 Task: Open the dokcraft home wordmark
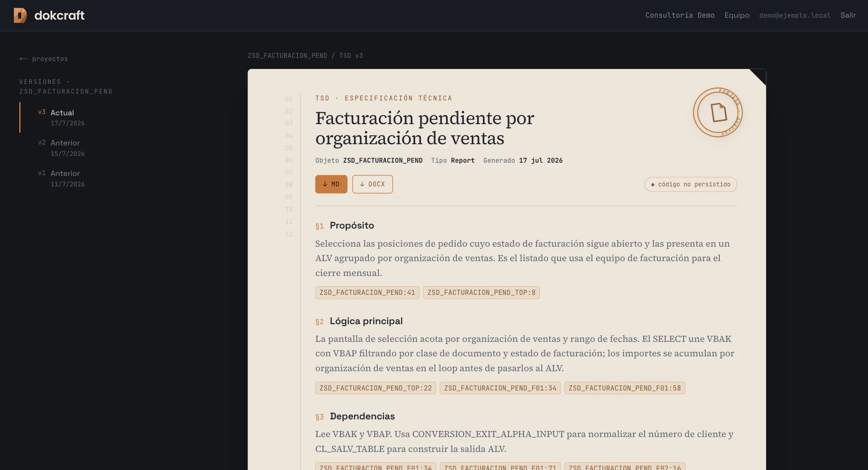click(x=59, y=15)
